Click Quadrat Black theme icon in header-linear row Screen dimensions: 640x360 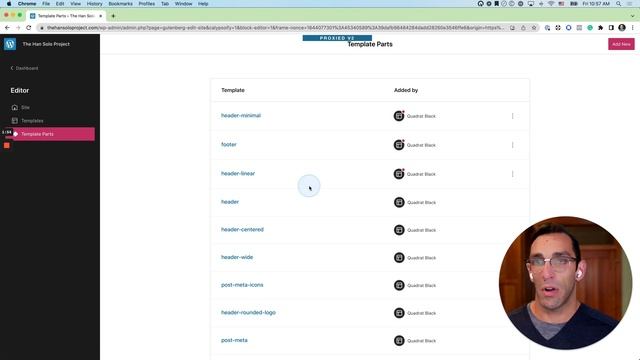(x=399, y=174)
